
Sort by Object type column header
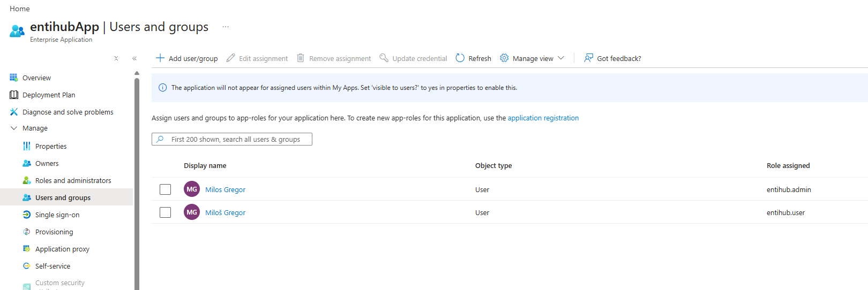point(493,165)
